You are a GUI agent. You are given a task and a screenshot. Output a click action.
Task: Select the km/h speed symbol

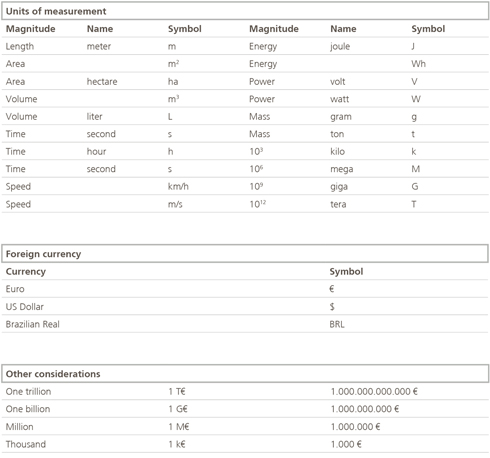coord(178,186)
